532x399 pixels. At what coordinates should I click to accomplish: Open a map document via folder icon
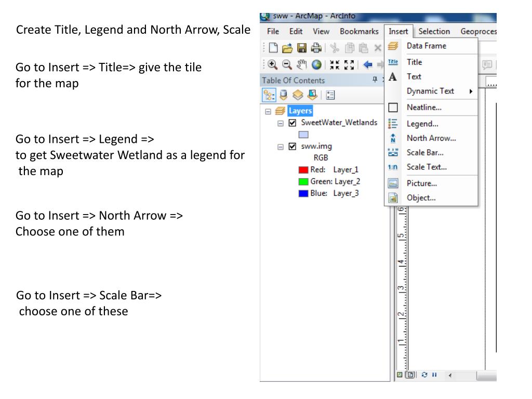pos(287,48)
